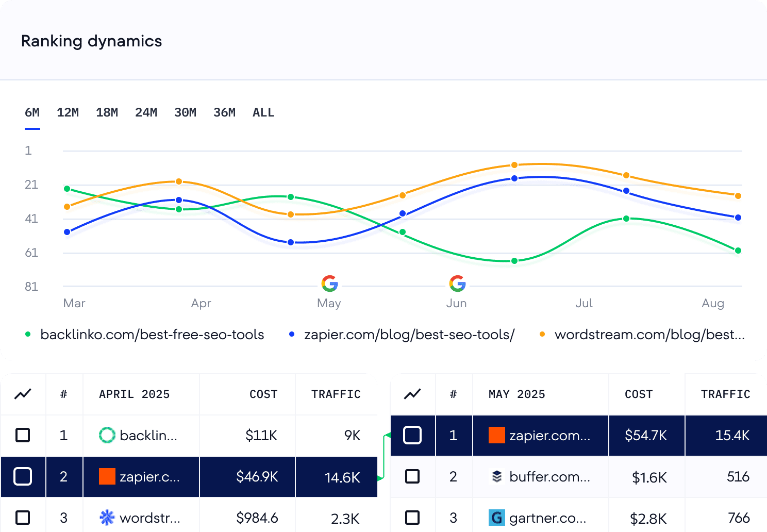The image size is (767, 532).
Task: Click the orange line's final data point in Aug
Action: click(x=738, y=196)
